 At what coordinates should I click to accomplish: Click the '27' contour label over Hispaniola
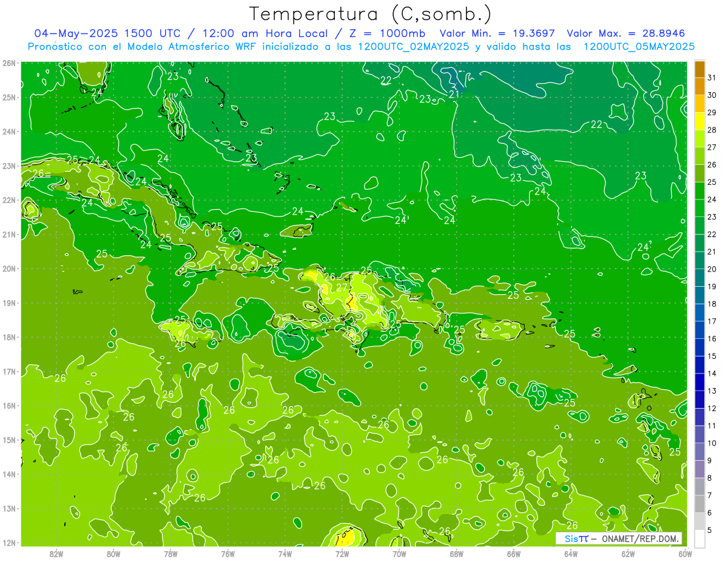point(342,288)
